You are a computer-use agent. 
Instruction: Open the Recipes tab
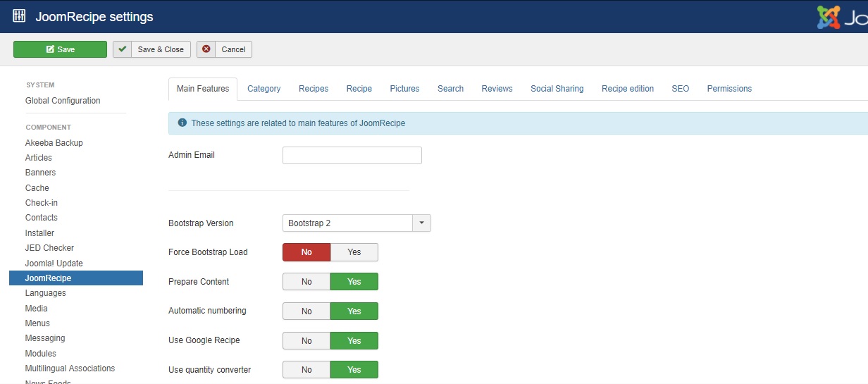pos(314,89)
